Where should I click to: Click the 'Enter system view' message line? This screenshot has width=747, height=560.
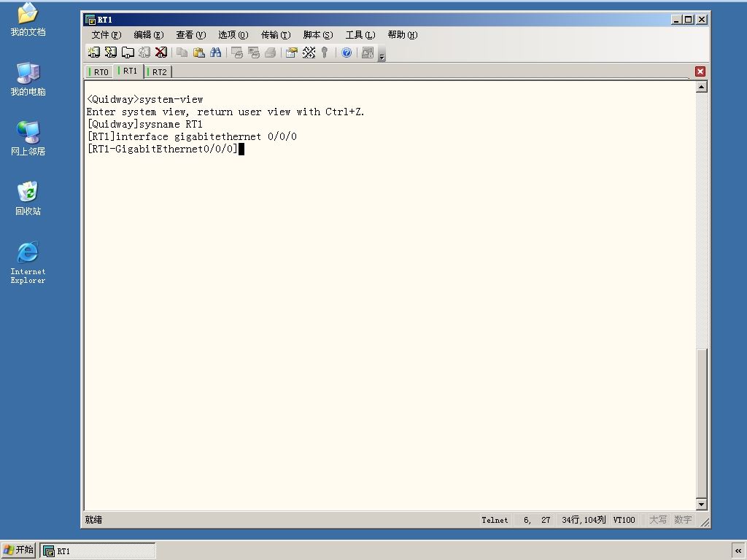point(225,112)
